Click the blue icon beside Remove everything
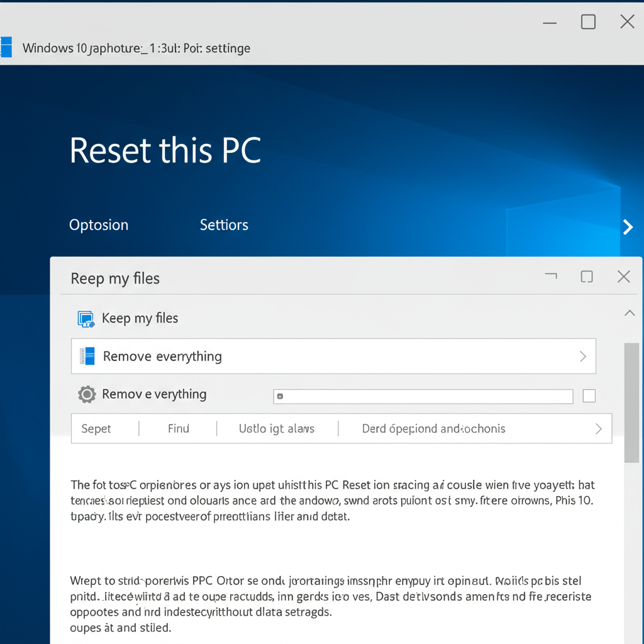The height and width of the screenshot is (644, 644). click(x=87, y=356)
